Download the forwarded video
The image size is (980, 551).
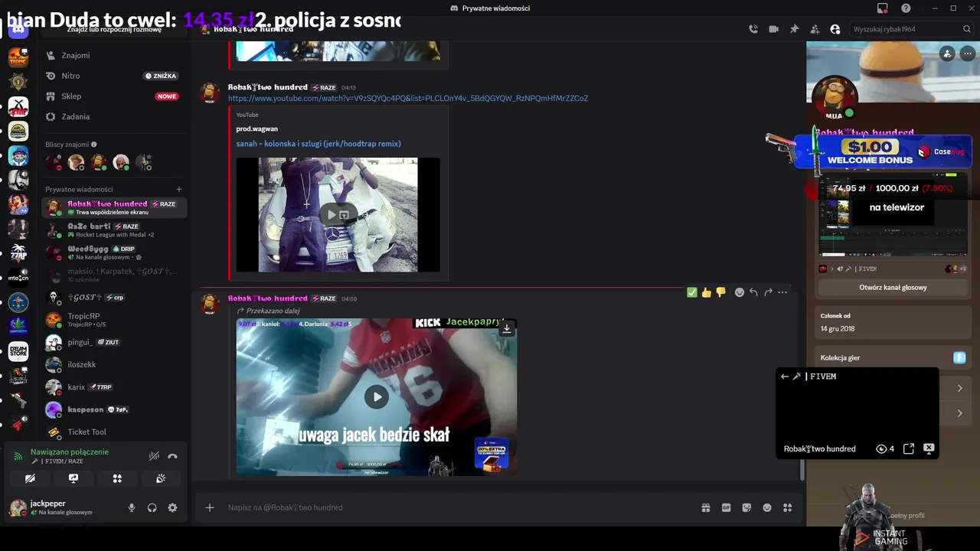pos(506,328)
